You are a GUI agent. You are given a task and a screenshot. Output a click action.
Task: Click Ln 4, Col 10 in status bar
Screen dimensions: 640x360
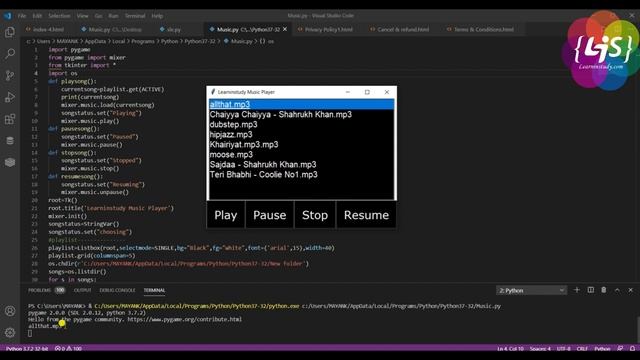tap(510, 349)
